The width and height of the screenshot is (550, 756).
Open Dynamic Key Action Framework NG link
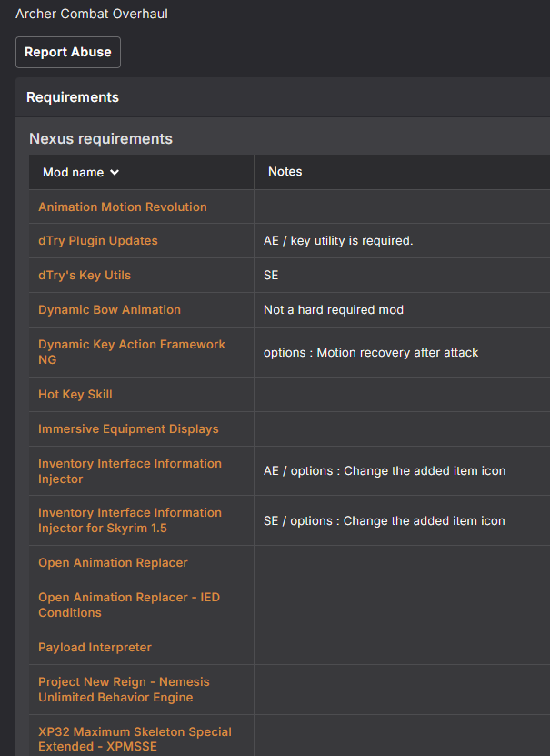point(132,352)
